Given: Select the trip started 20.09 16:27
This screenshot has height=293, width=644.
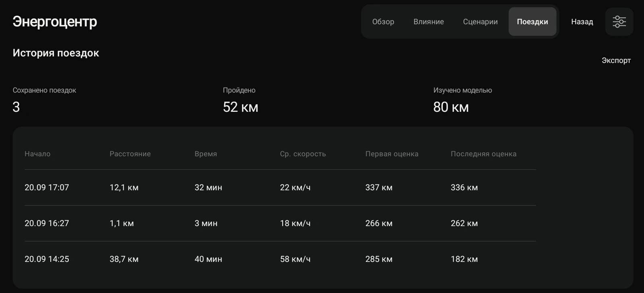Looking at the screenshot, I should click(280, 223).
